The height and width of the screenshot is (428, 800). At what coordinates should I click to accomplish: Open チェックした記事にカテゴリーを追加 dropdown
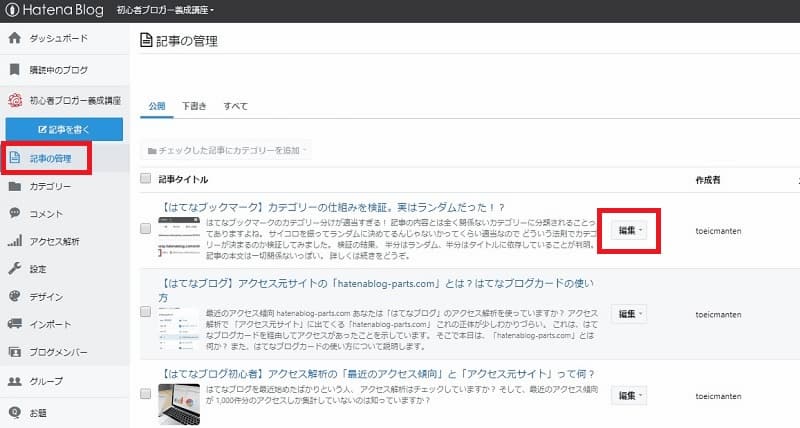tap(226, 150)
